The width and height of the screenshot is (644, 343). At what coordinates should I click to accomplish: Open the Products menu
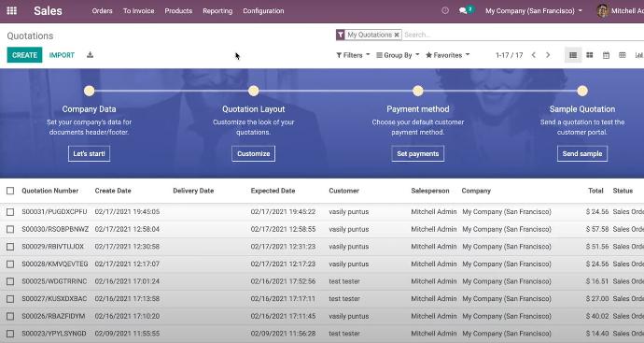tap(178, 10)
